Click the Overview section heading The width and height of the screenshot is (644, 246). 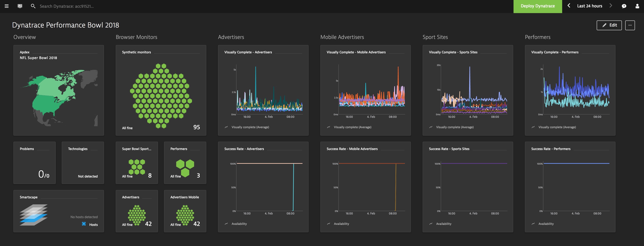point(24,37)
